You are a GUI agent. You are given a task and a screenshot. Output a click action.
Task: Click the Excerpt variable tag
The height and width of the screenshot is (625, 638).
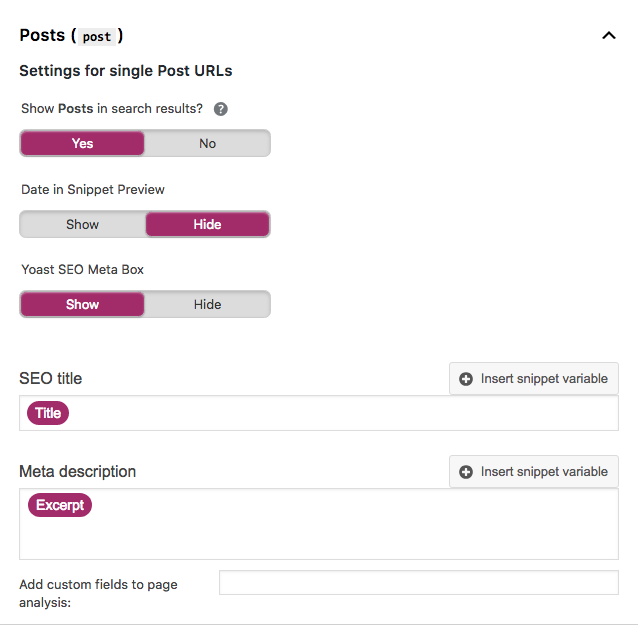click(x=60, y=505)
